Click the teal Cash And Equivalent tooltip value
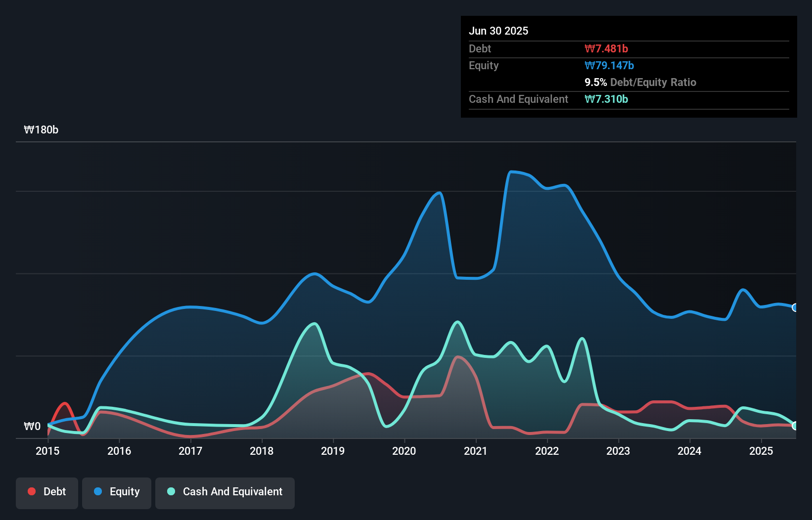The width and height of the screenshot is (812, 520). (x=606, y=99)
